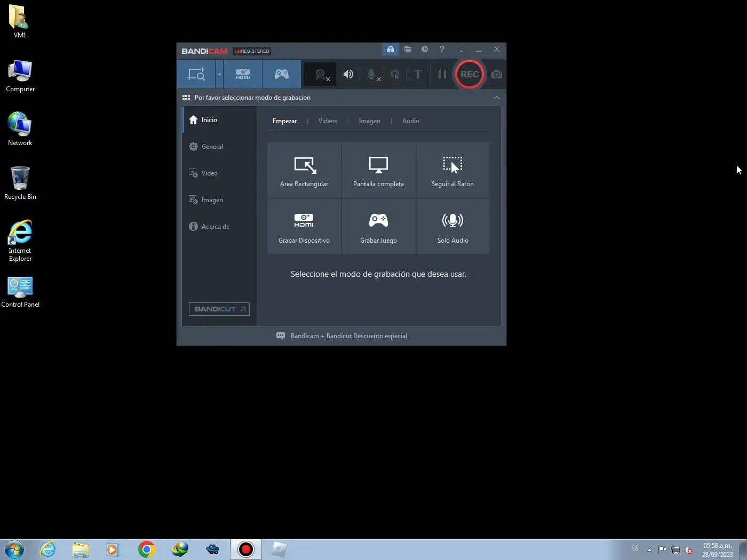Click the speech bubble icon in footer
This screenshot has height=560, width=747.
(x=281, y=336)
